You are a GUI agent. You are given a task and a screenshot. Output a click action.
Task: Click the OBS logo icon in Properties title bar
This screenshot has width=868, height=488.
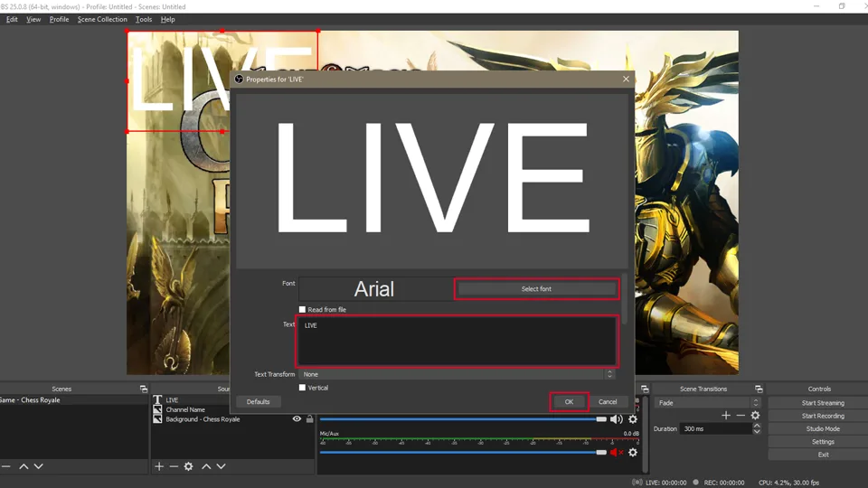click(239, 80)
